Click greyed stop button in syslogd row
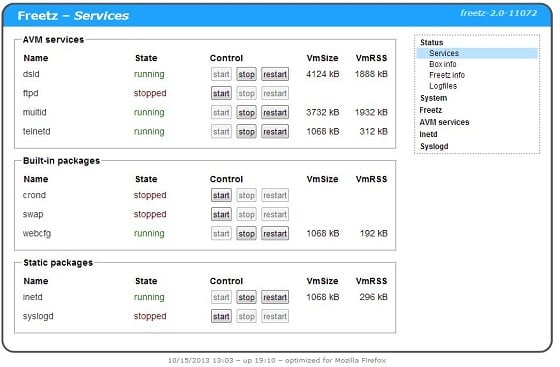The image size is (560, 367). (246, 316)
